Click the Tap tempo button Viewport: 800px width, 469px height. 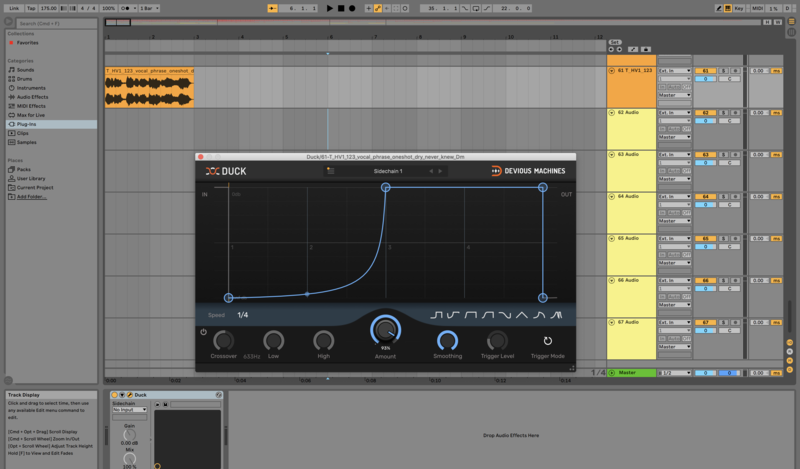coord(31,8)
